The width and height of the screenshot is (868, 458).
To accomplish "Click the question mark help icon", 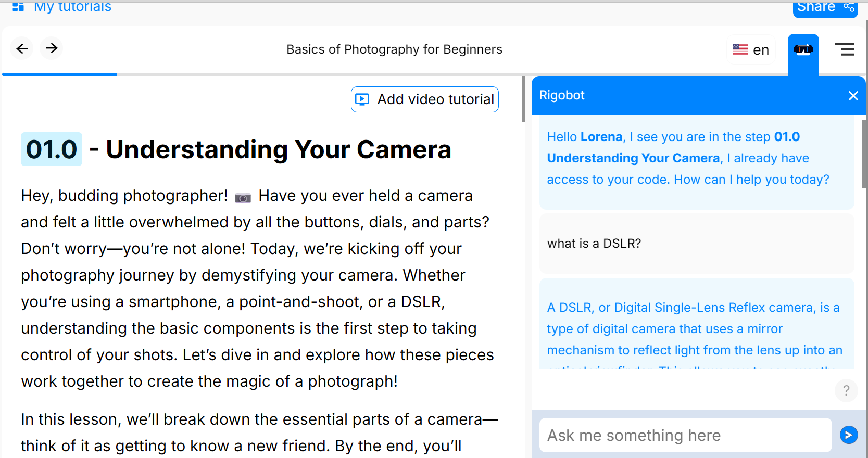I will click(x=846, y=390).
